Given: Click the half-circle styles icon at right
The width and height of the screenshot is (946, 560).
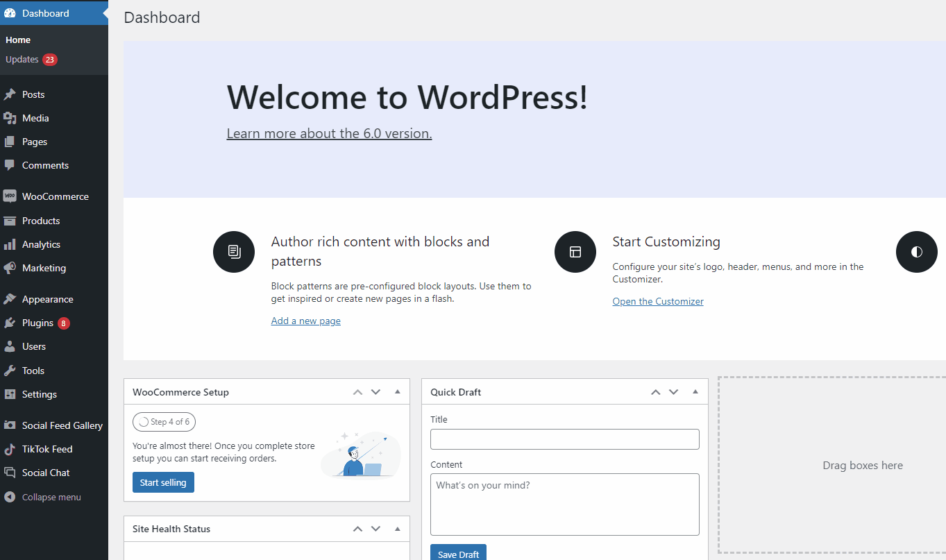Looking at the screenshot, I should [x=917, y=252].
